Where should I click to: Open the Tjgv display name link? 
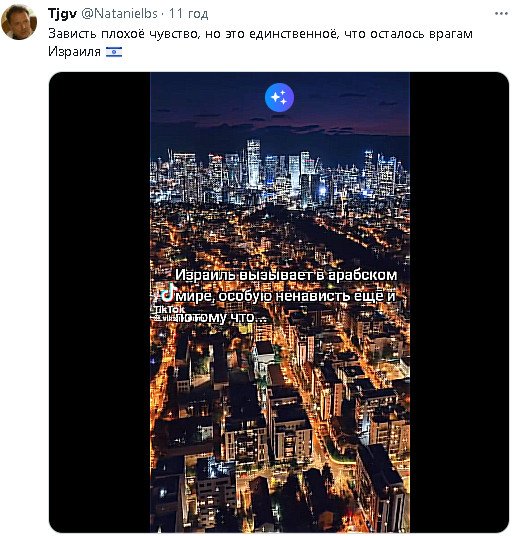click(63, 14)
